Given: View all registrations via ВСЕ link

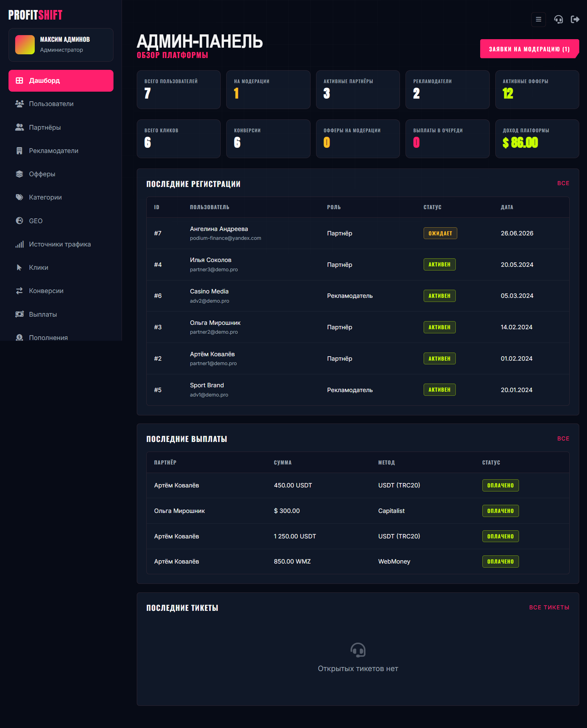Looking at the screenshot, I should [x=563, y=183].
